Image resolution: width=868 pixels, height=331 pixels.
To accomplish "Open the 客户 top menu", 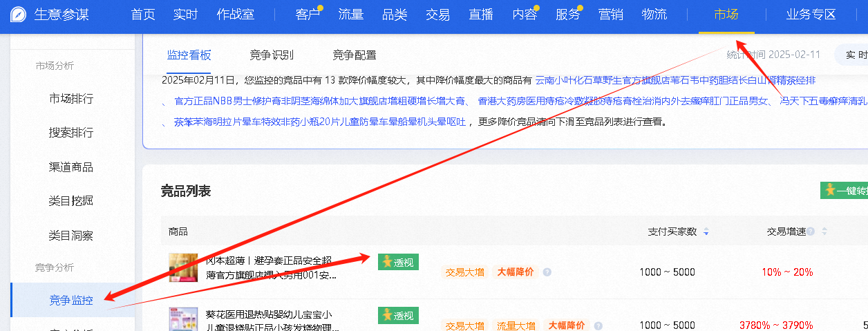I will (308, 15).
